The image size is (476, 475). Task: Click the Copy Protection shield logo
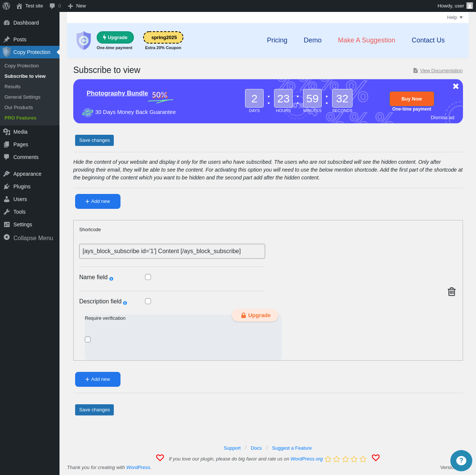(x=84, y=41)
